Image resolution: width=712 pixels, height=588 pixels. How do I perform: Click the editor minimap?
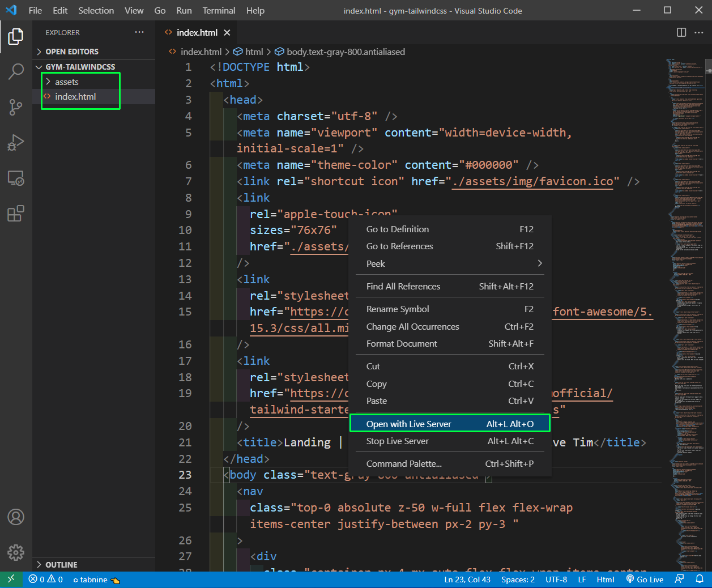pos(684,314)
